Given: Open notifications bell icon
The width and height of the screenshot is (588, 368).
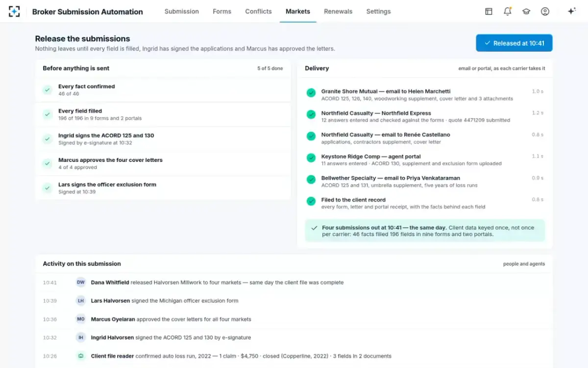Looking at the screenshot, I should pyautogui.click(x=508, y=11).
